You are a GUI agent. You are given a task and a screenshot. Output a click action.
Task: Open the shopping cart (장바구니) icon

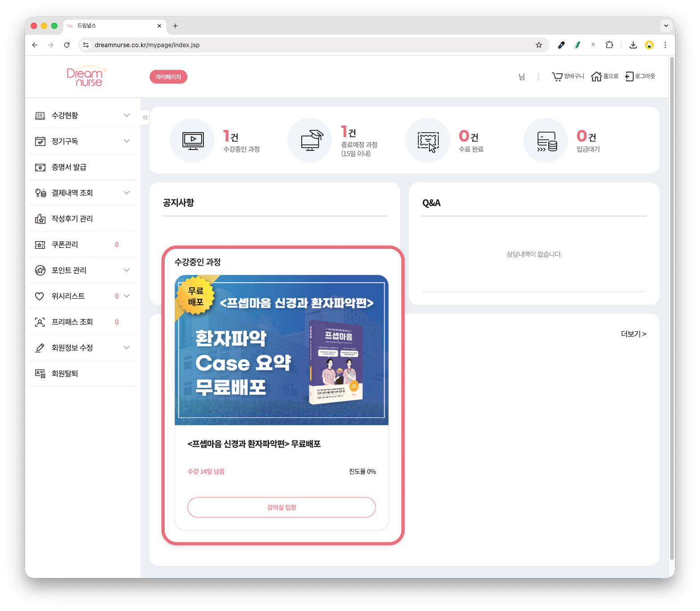point(557,77)
